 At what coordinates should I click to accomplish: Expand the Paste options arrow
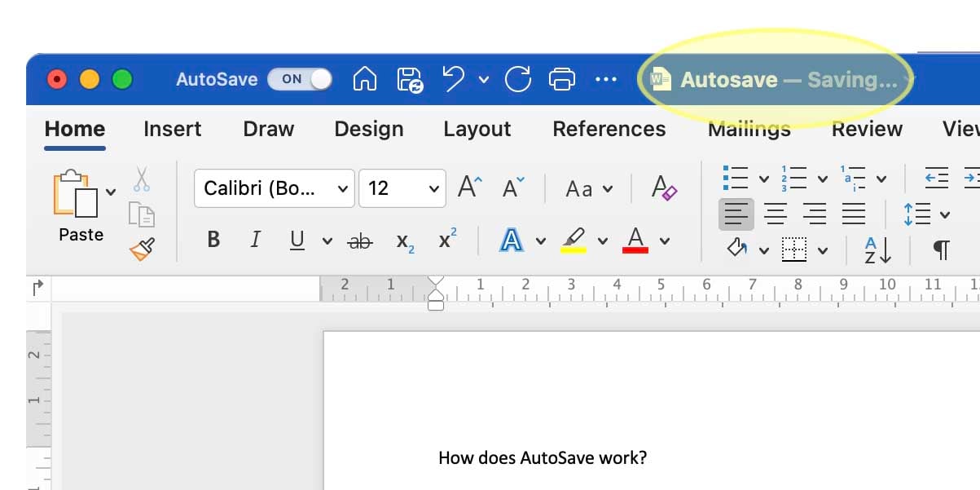pos(111,192)
